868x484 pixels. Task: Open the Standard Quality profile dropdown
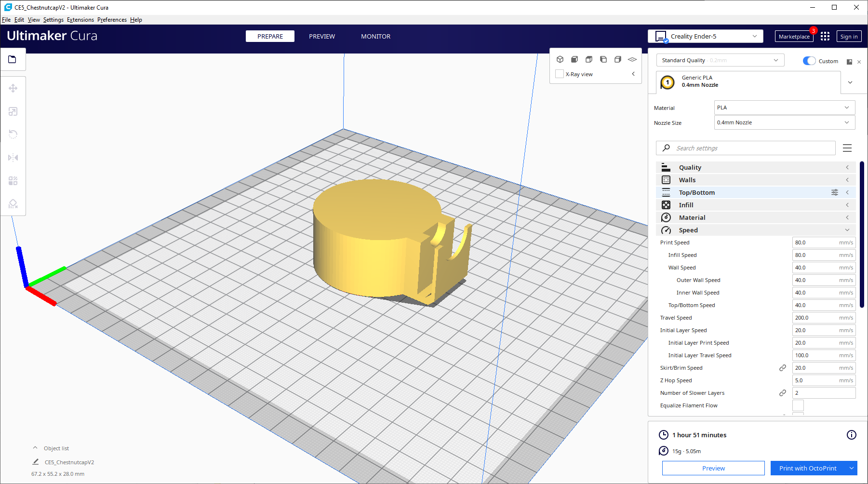pyautogui.click(x=720, y=60)
